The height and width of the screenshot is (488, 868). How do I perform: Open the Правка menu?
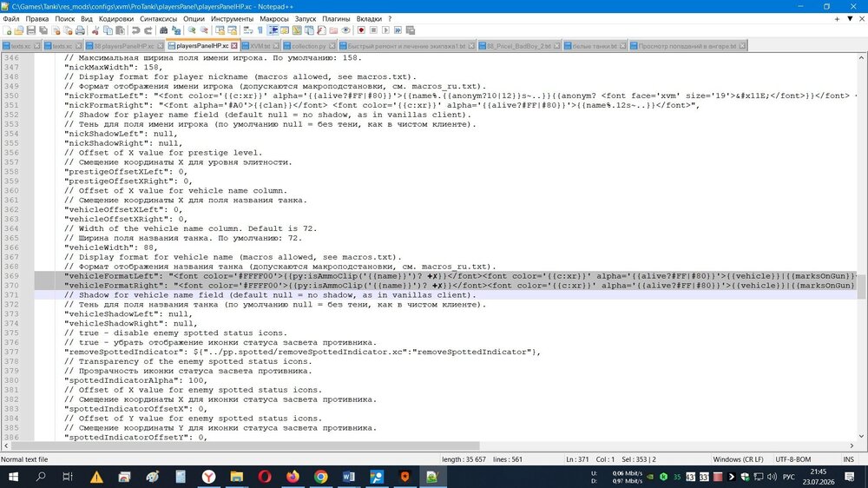[x=37, y=19]
